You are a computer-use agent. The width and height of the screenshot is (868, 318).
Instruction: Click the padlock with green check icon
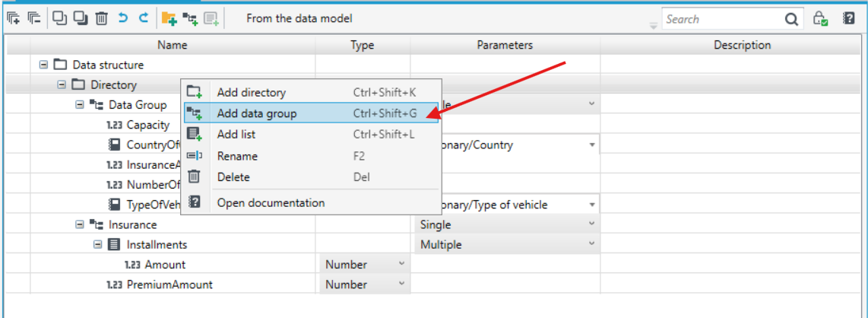pos(820,19)
